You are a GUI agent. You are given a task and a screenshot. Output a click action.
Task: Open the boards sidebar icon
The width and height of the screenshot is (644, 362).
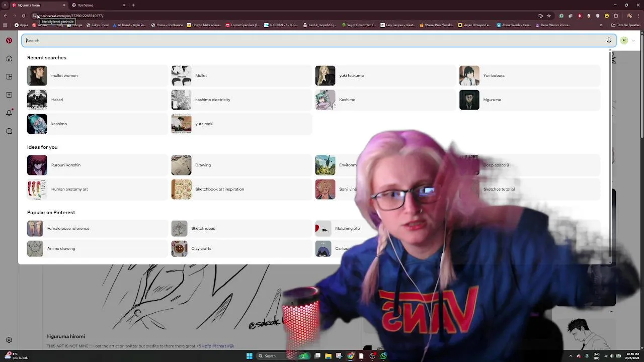9,77
